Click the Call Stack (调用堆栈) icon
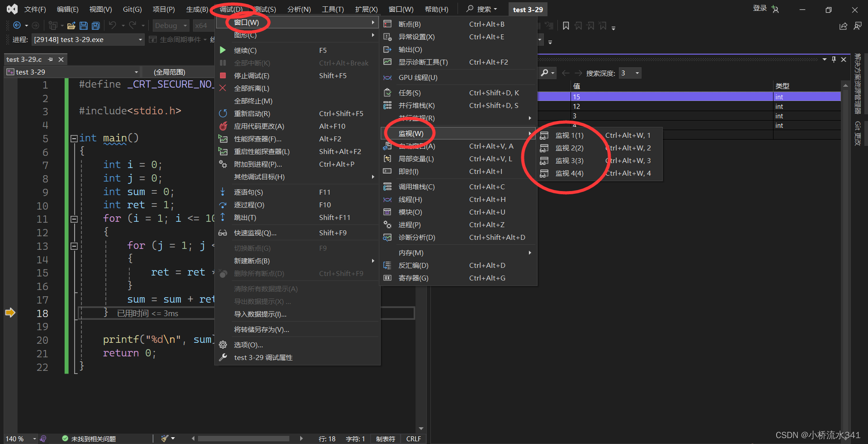Screen dimensions: 868x444 point(387,187)
